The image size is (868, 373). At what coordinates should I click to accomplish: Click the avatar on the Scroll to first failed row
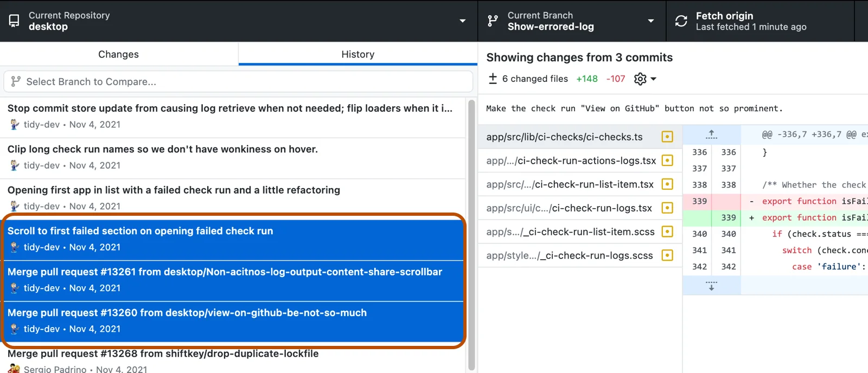coord(15,247)
